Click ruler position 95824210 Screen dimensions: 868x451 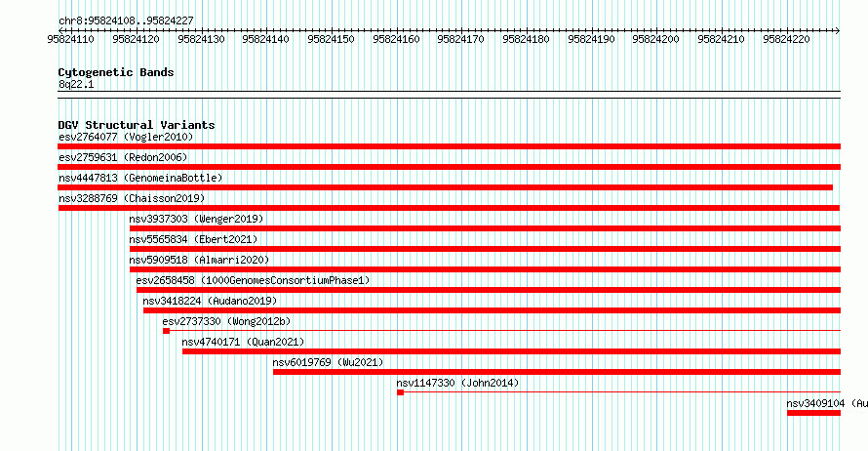[x=722, y=39]
